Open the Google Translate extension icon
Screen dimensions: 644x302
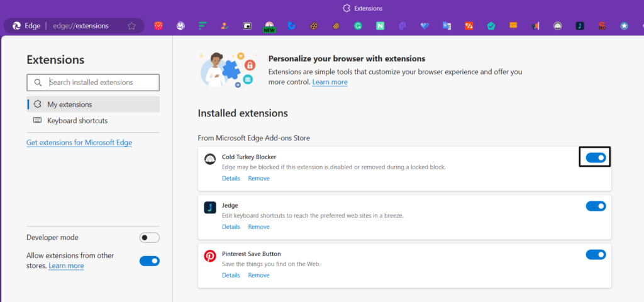(x=447, y=26)
